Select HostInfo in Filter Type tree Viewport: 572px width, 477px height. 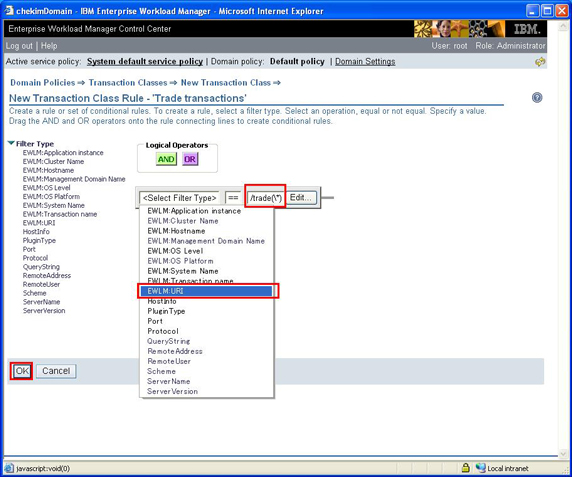(x=36, y=232)
